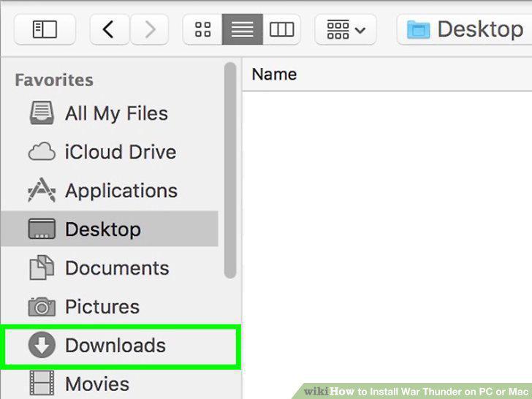The width and height of the screenshot is (532, 399).
Task: Switch to column view
Action: pyautogui.click(x=281, y=29)
